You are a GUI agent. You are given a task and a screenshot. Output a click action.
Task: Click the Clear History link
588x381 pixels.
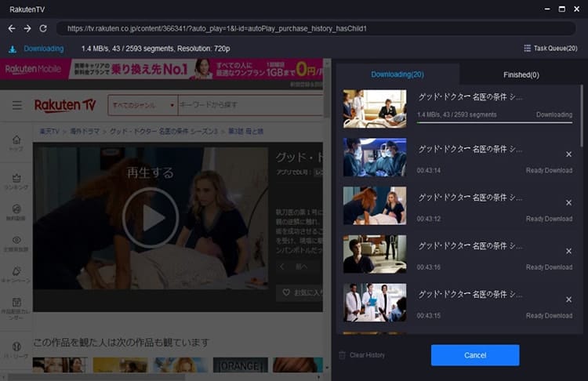(x=367, y=355)
